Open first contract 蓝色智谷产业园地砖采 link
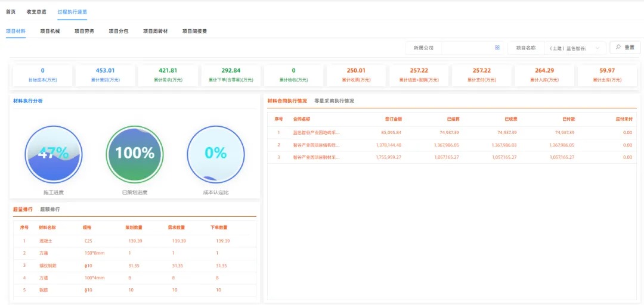 tap(316, 132)
